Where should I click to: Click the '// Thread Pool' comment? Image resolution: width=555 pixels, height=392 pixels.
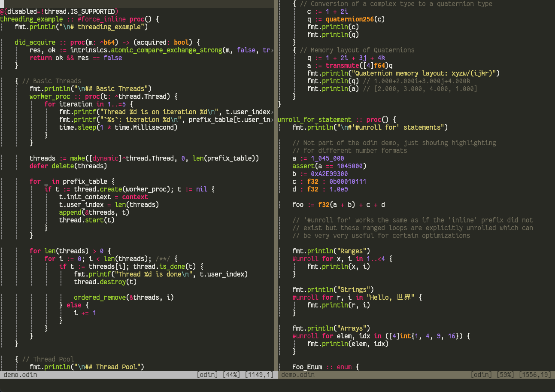(48, 359)
